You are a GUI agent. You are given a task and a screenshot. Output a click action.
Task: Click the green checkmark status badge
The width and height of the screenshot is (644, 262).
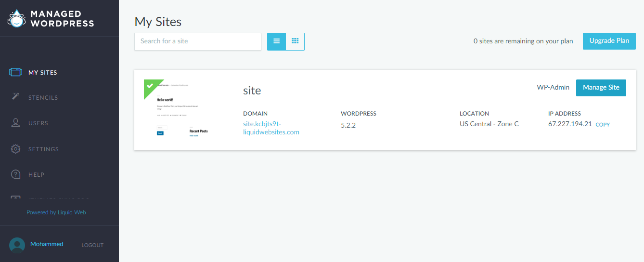(x=151, y=86)
